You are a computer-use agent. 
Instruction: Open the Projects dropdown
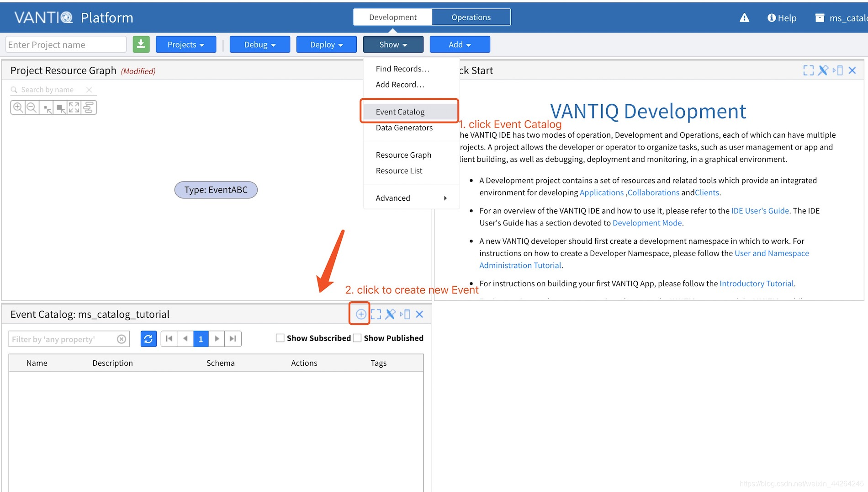click(186, 44)
